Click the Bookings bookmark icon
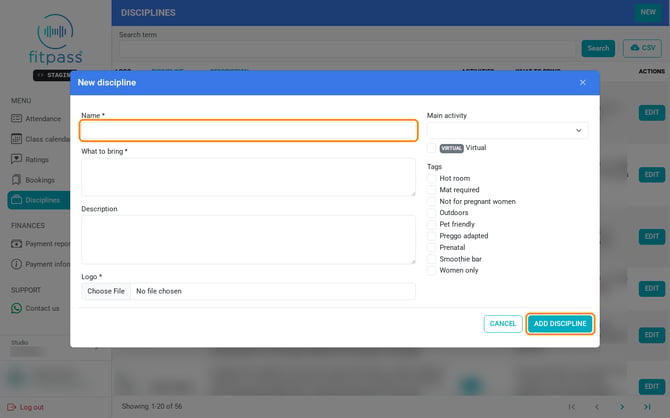 pyautogui.click(x=16, y=180)
